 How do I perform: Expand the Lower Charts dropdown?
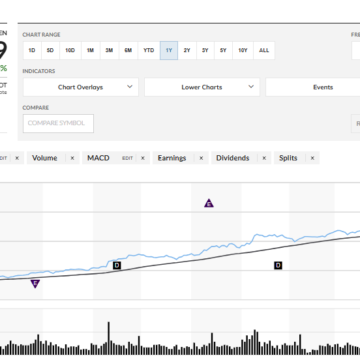(202, 87)
